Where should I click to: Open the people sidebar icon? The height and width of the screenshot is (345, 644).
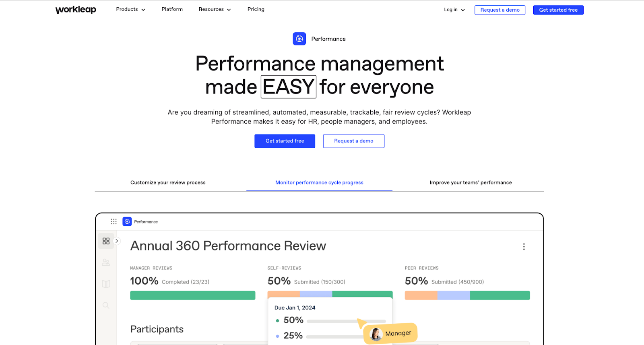click(x=106, y=262)
